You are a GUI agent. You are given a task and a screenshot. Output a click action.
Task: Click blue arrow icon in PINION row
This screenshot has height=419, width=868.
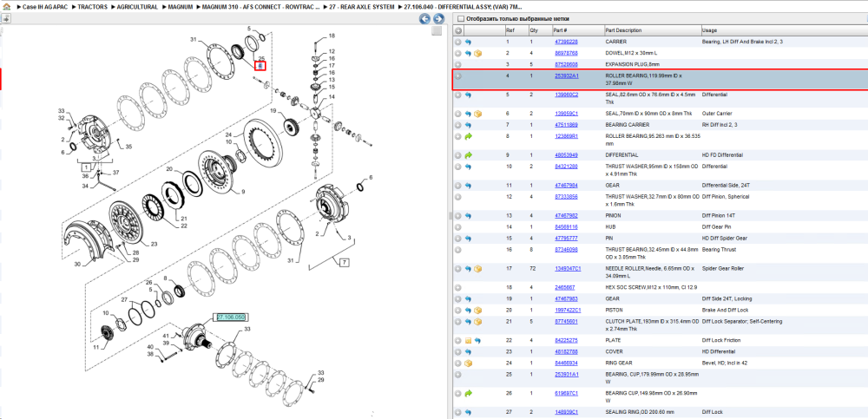click(468, 215)
